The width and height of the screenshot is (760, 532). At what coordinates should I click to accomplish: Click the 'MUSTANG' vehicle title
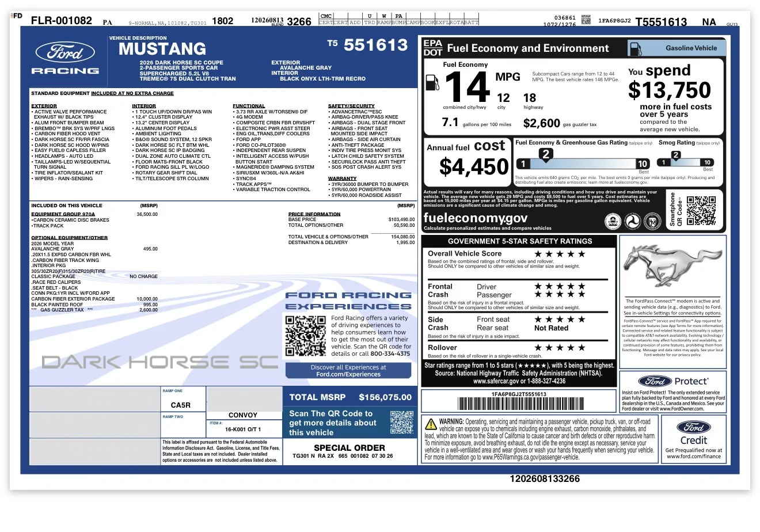(x=162, y=50)
